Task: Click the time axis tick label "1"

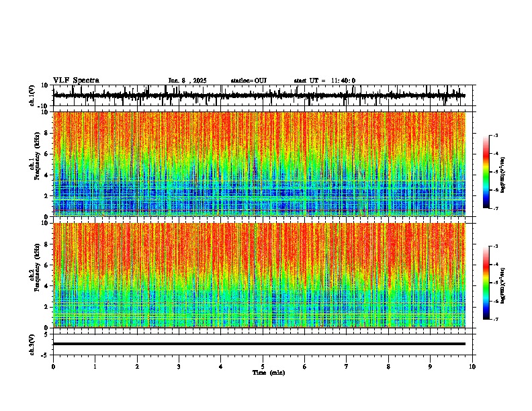Action: pyautogui.click(x=95, y=367)
